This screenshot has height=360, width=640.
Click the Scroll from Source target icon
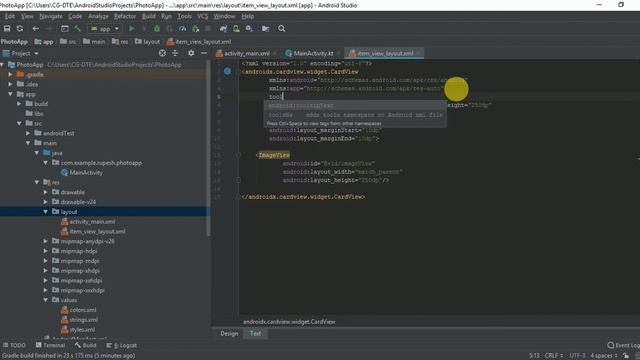(x=162, y=53)
